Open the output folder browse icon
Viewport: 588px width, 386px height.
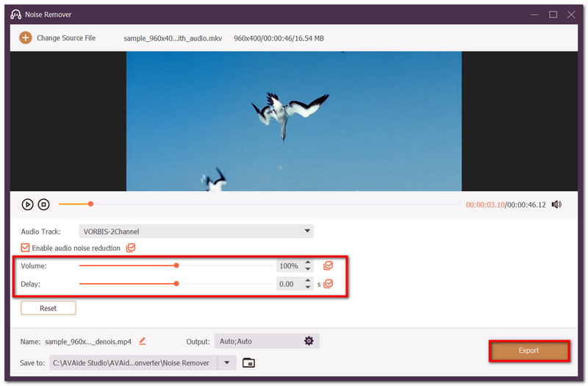[248, 362]
